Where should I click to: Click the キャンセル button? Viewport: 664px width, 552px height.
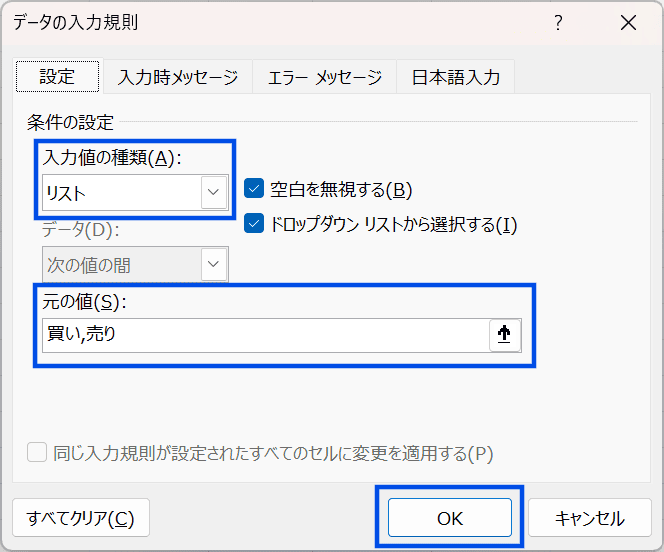click(x=589, y=518)
